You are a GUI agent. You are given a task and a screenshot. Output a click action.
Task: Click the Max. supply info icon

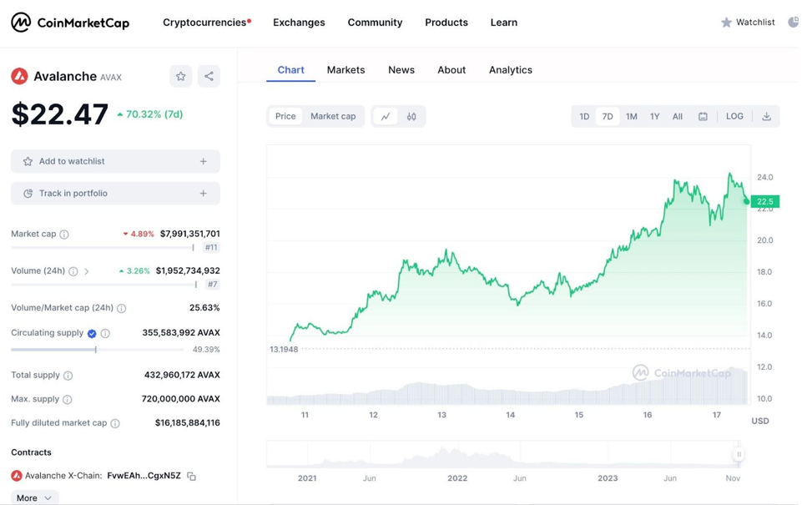tap(68, 399)
